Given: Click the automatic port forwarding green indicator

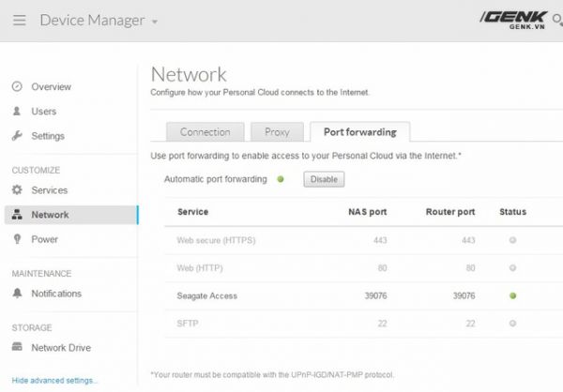Looking at the screenshot, I should pos(281,179).
